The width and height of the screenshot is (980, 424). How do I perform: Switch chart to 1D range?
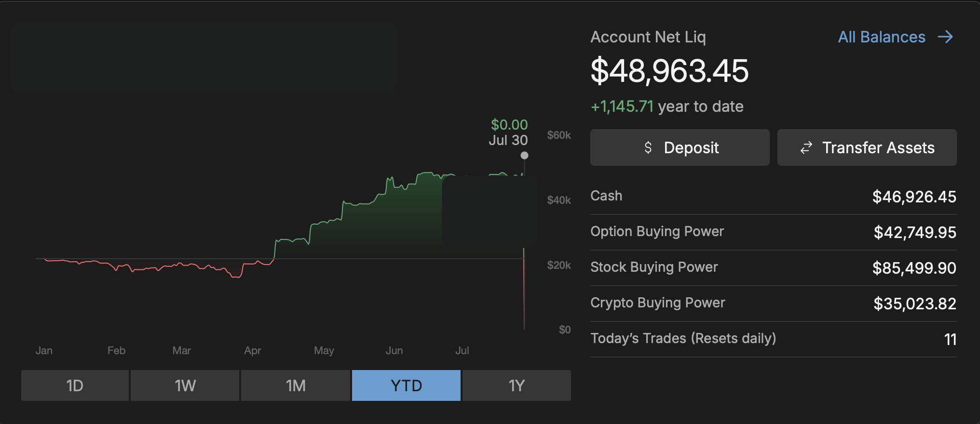[x=75, y=385]
